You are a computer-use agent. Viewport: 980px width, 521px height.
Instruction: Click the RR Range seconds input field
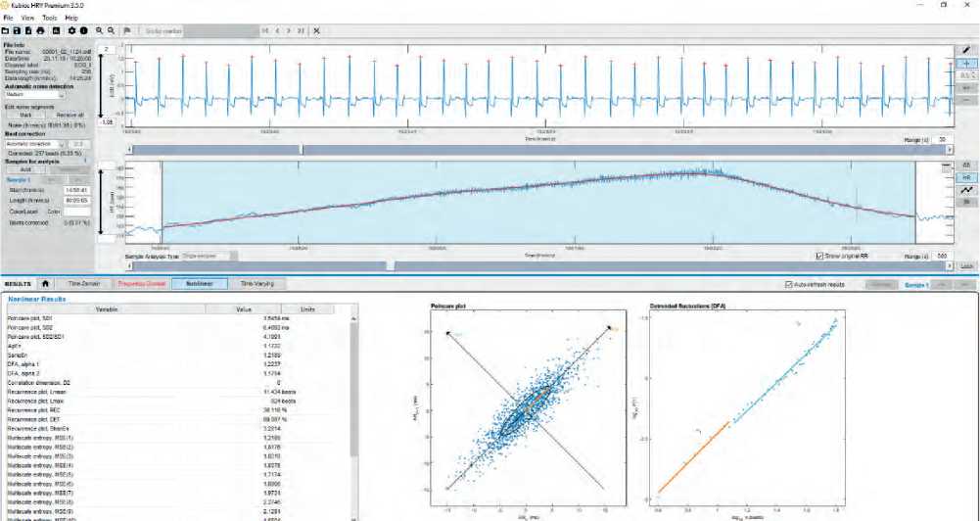click(942, 257)
